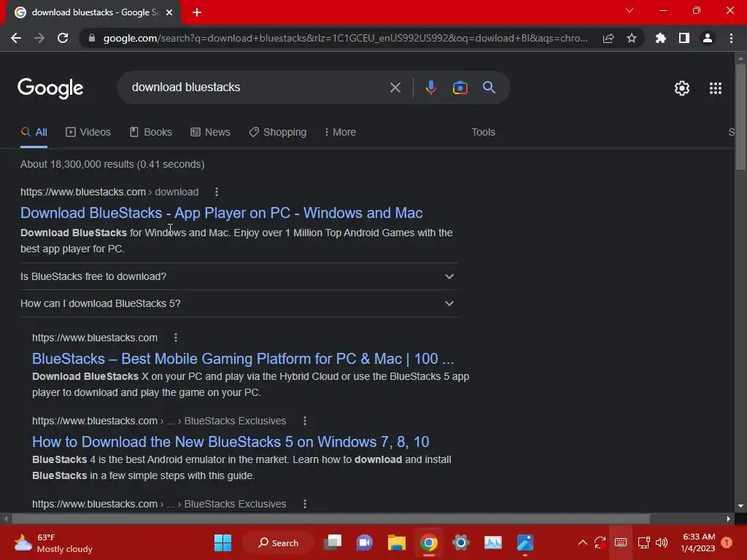Click the taskbar Search box
The width and height of the screenshot is (747, 560).
click(x=279, y=542)
